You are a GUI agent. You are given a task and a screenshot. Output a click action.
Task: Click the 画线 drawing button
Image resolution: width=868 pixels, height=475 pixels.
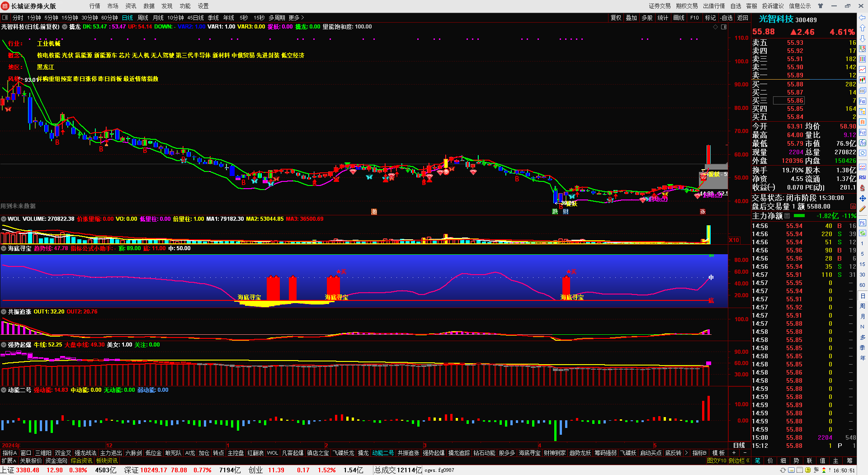tap(679, 18)
